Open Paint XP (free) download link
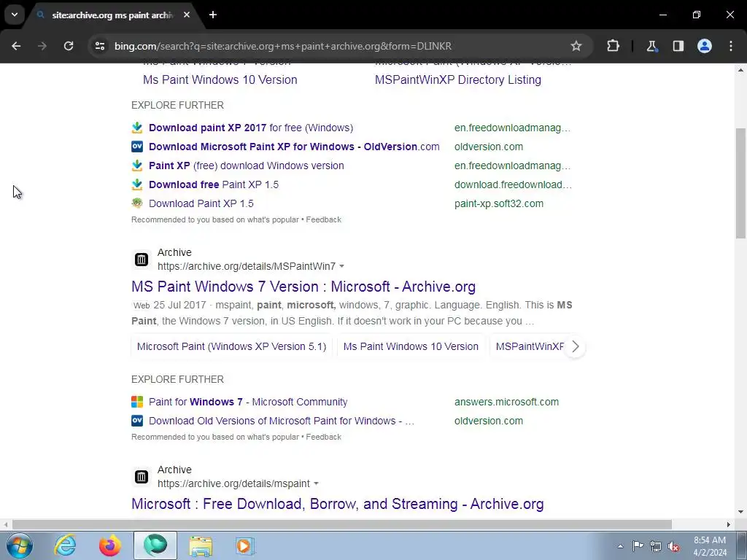 tap(247, 166)
